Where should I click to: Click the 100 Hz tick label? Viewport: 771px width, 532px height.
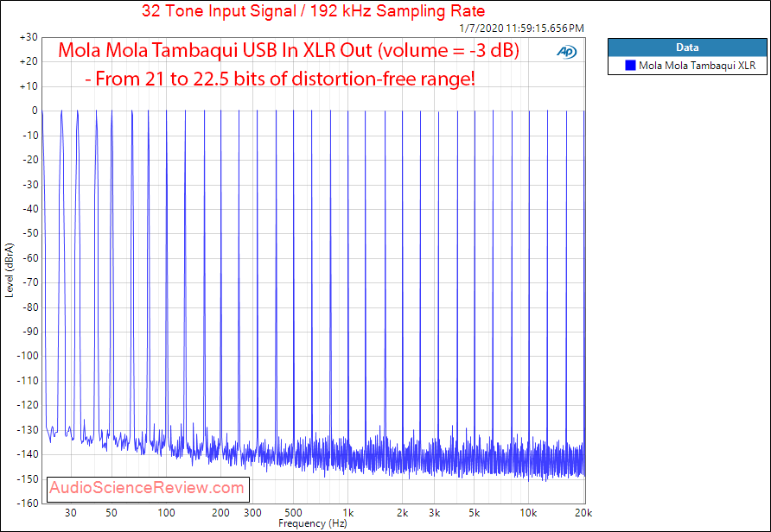pos(166,513)
